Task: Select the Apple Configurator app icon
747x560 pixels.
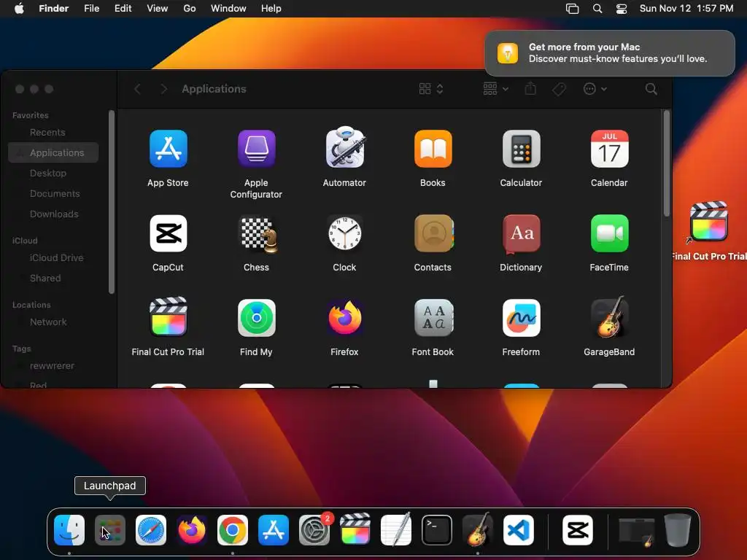Action: 256,149
